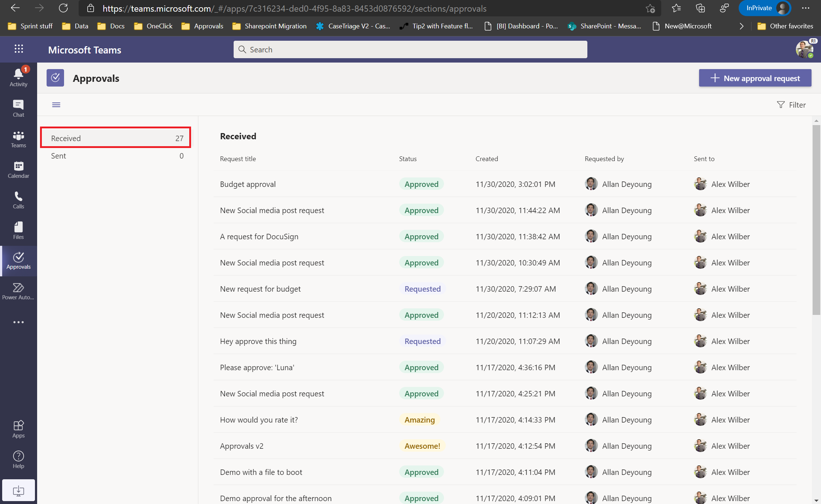Click the Filter button
Image resolution: width=821 pixels, height=504 pixels.
coord(791,104)
